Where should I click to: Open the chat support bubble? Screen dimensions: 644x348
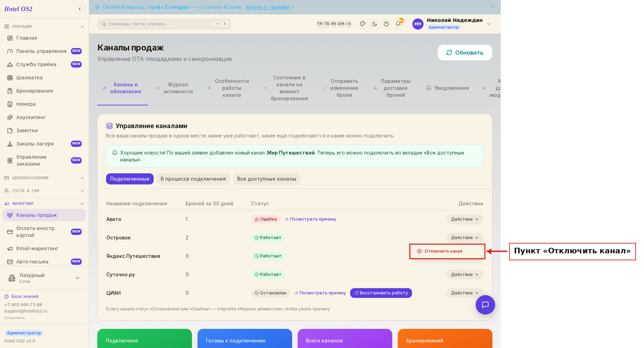[485, 305]
